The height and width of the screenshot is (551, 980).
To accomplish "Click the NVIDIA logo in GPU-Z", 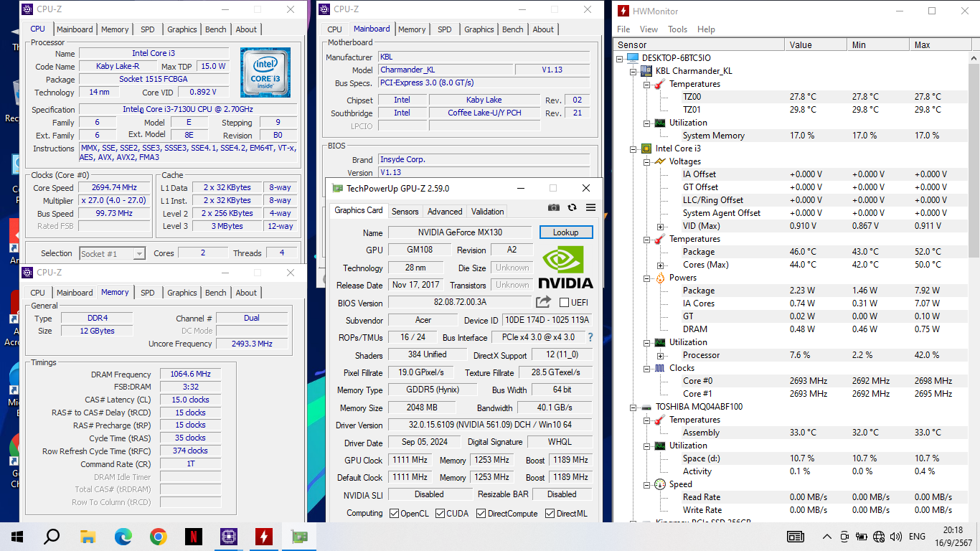I will click(565, 268).
